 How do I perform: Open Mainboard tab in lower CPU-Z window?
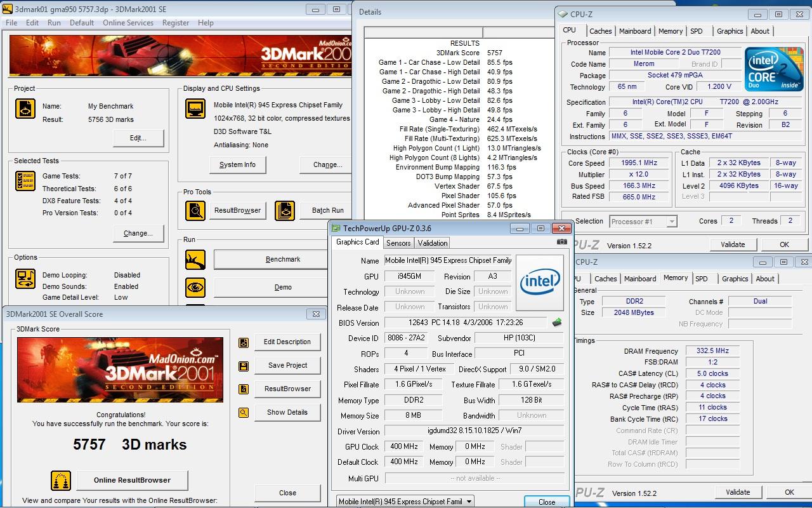[640, 279]
